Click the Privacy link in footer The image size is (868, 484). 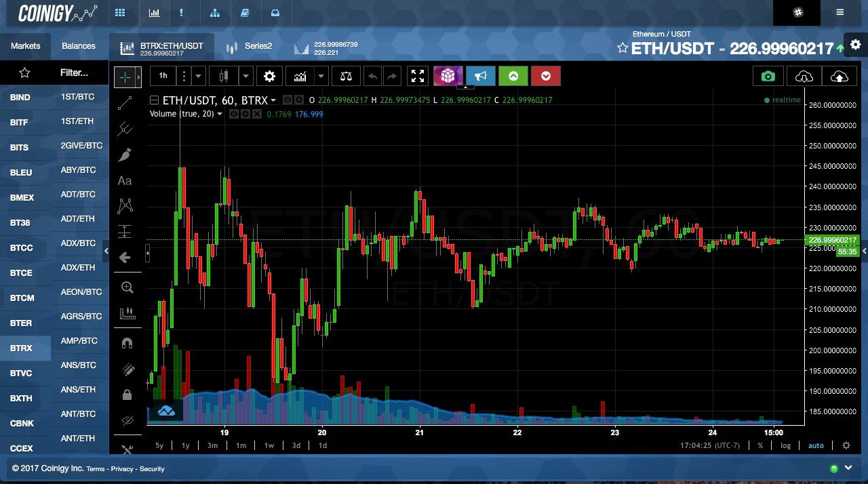click(x=122, y=468)
